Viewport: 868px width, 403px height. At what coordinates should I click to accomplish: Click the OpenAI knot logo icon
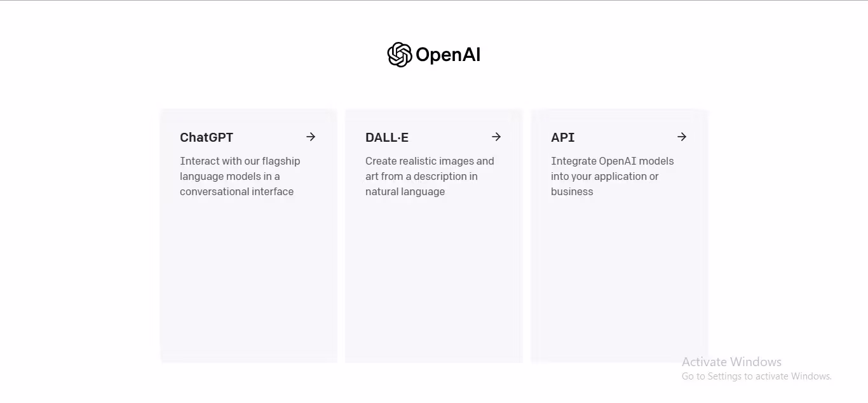pyautogui.click(x=400, y=55)
